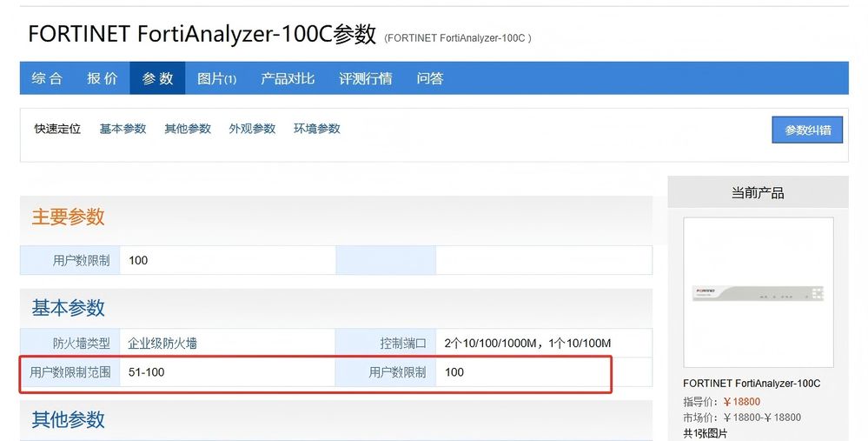Click the ￥18800 guide price
Image resolution: width=868 pixels, height=441 pixels.
[x=742, y=402]
